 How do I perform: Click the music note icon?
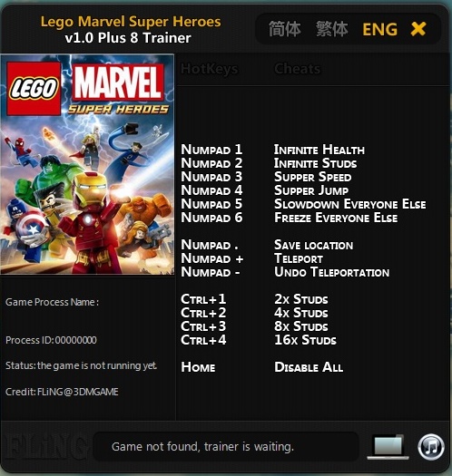click(x=431, y=447)
